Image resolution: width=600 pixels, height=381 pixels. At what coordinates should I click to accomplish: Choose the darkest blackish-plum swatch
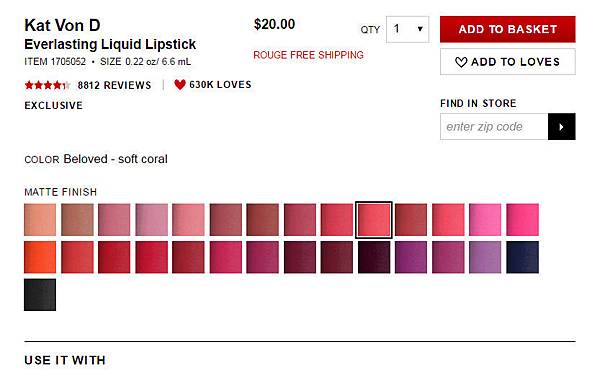point(374,257)
